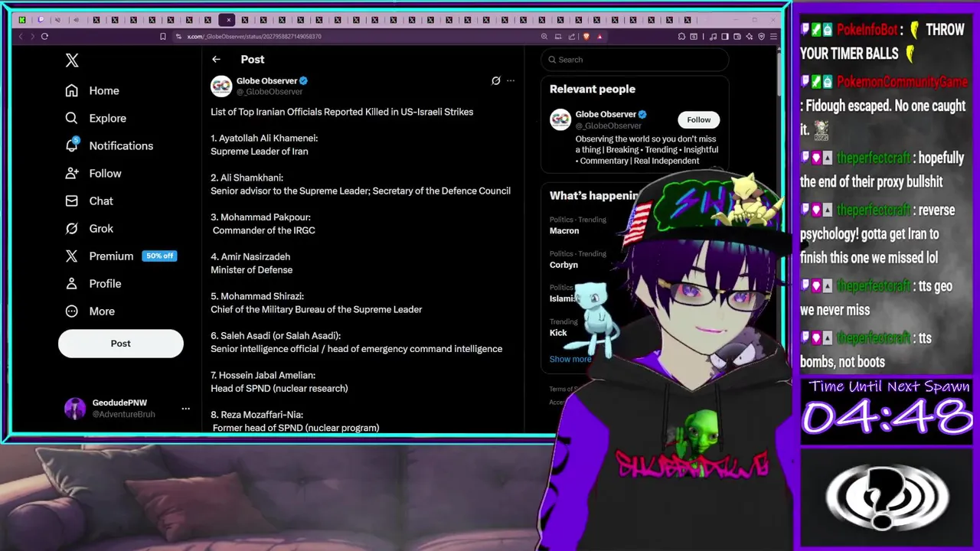This screenshot has height=551, width=980.
Task: Open browser hamburger main menu
Action: [x=774, y=36]
